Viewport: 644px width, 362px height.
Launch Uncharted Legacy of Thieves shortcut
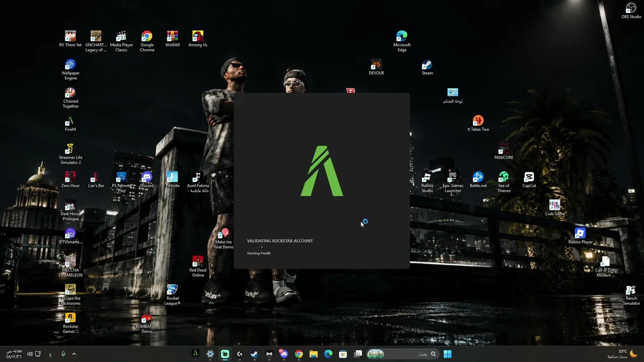tap(96, 42)
